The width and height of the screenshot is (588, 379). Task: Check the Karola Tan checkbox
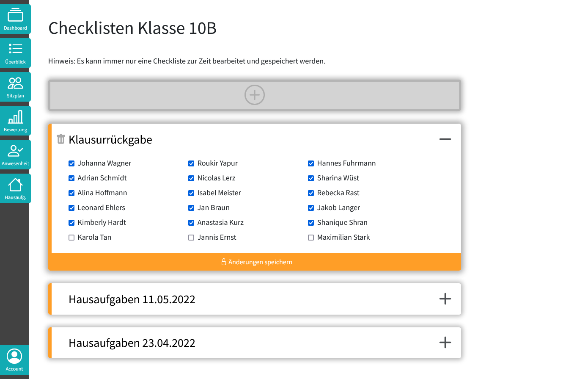click(x=71, y=238)
